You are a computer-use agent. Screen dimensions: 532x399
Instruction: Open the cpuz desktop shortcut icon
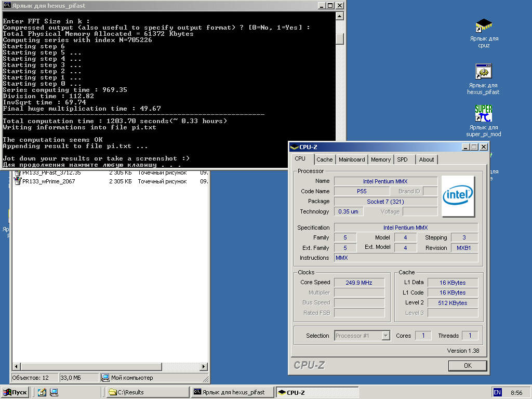tap(484, 25)
